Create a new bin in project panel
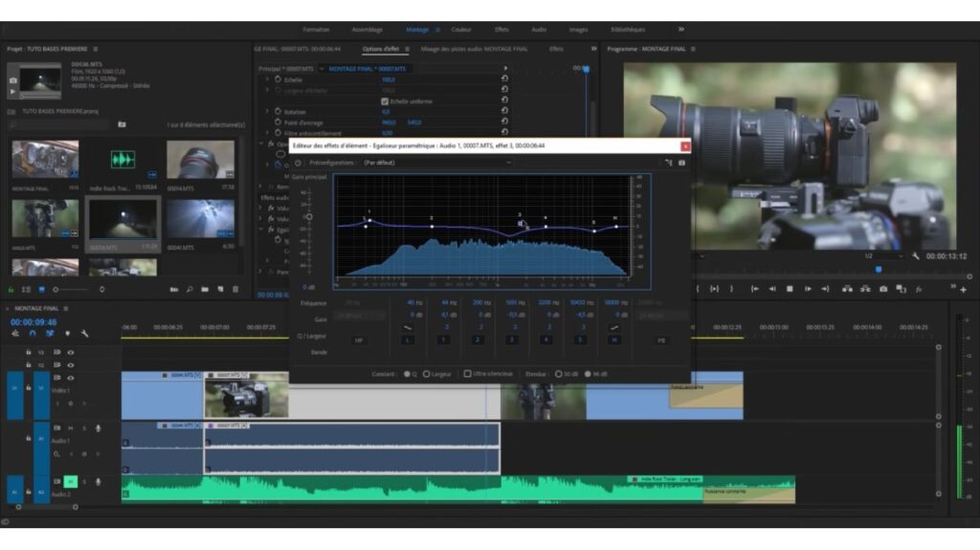980x550 pixels. pyautogui.click(x=205, y=290)
